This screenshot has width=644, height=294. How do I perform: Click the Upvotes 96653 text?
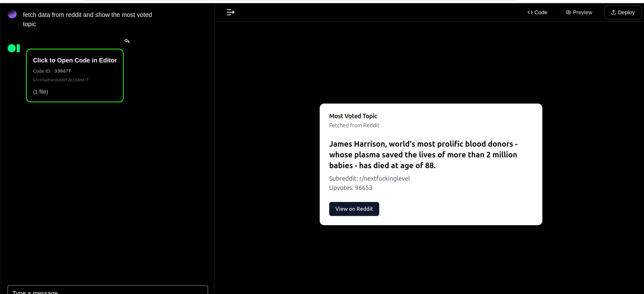click(x=351, y=188)
